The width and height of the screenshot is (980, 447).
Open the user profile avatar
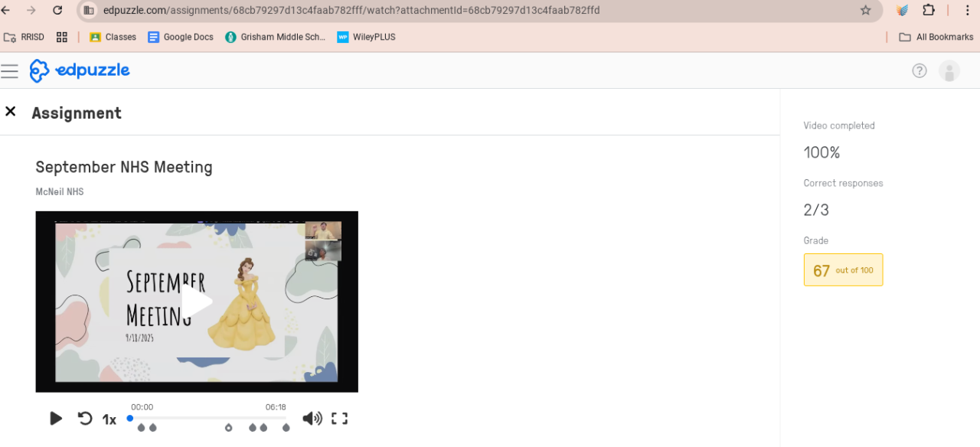(x=949, y=71)
